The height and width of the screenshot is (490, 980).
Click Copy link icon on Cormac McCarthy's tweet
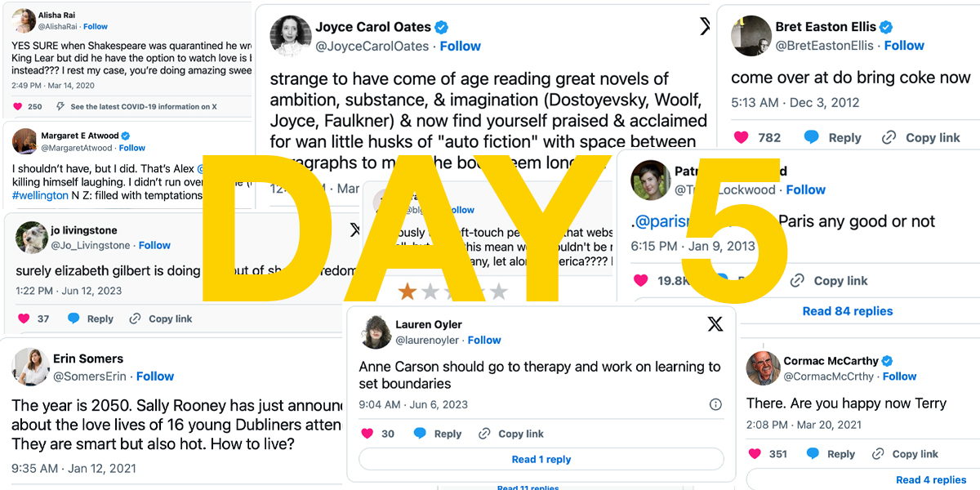(x=878, y=453)
